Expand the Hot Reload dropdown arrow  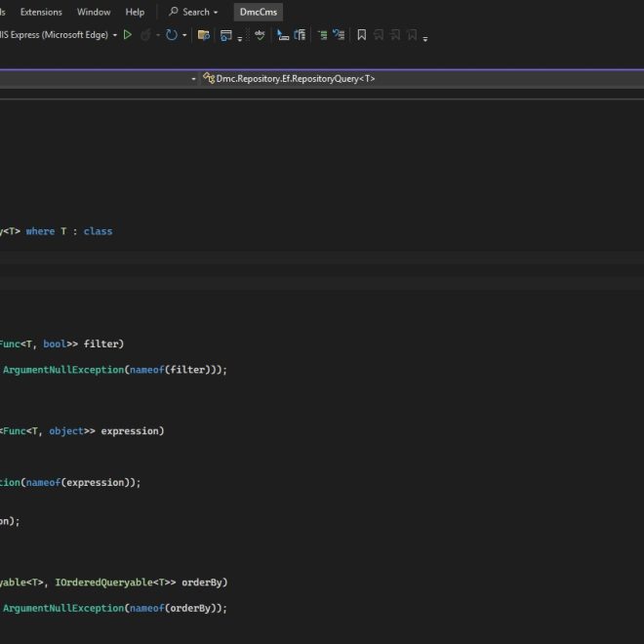(x=158, y=35)
